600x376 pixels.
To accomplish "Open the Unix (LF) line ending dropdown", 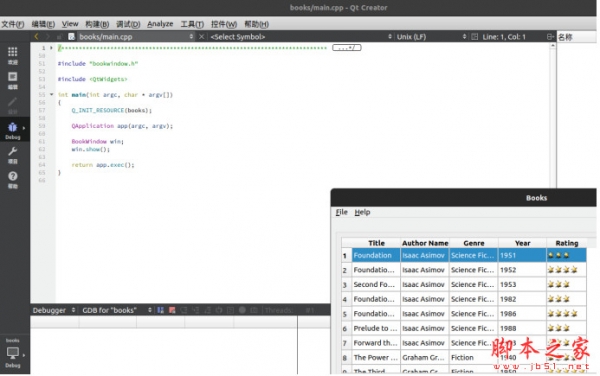I will pyautogui.click(x=431, y=37).
